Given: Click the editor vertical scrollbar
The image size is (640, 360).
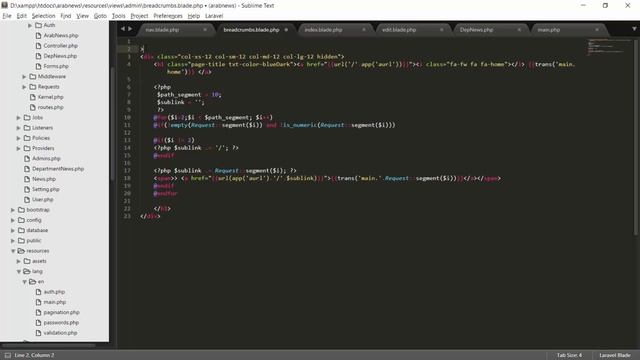Looking at the screenshot, I should click(636, 137).
